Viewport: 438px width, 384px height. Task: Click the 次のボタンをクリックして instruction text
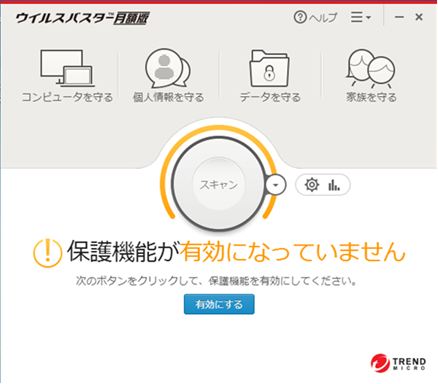[x=216, y=281]
